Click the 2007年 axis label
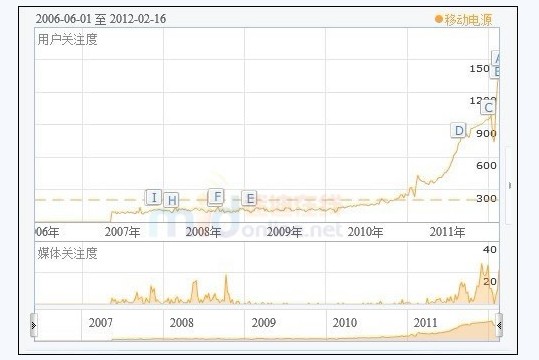 pyautogui.click(x=122, y=232)
